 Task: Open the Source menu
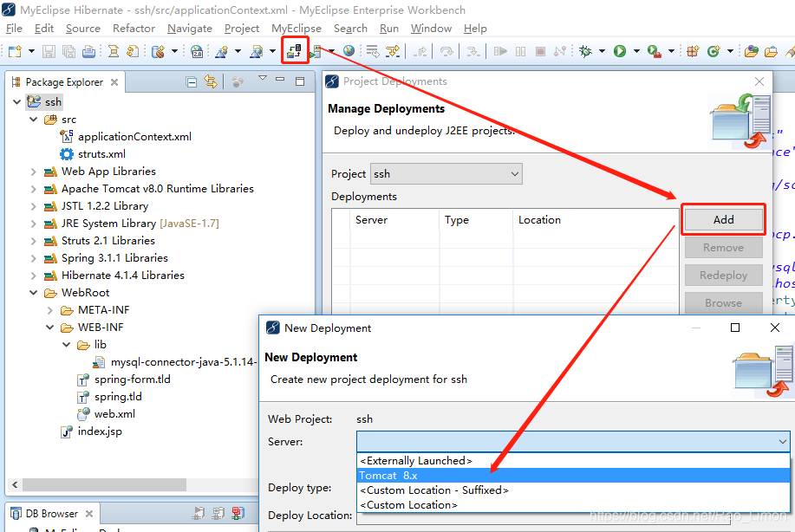click(x=82, y=29)
